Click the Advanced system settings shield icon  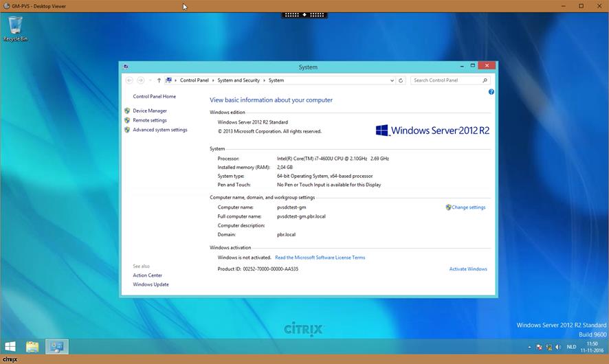pos(127,130)
